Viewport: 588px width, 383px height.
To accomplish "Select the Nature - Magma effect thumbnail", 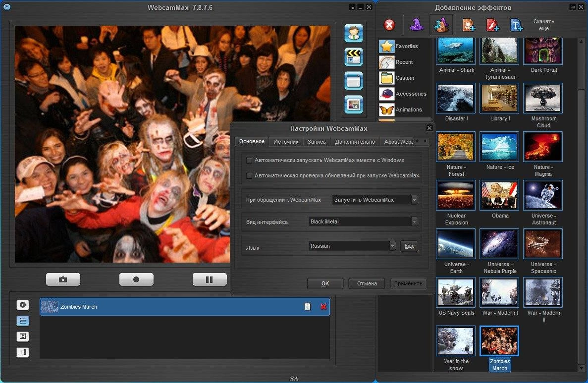I will (542, 147).
